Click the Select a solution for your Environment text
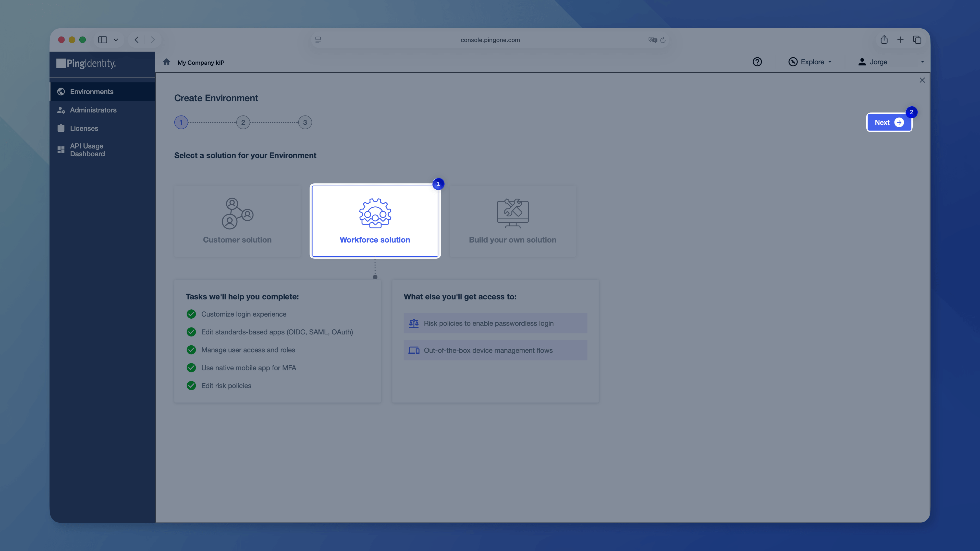 click(245, 156)
